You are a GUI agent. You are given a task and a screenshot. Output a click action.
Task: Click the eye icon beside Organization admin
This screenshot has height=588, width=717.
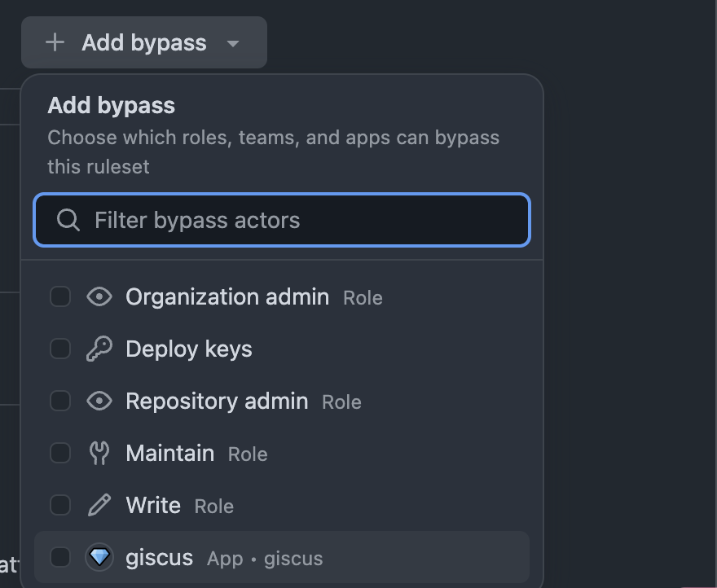[99, 296]
